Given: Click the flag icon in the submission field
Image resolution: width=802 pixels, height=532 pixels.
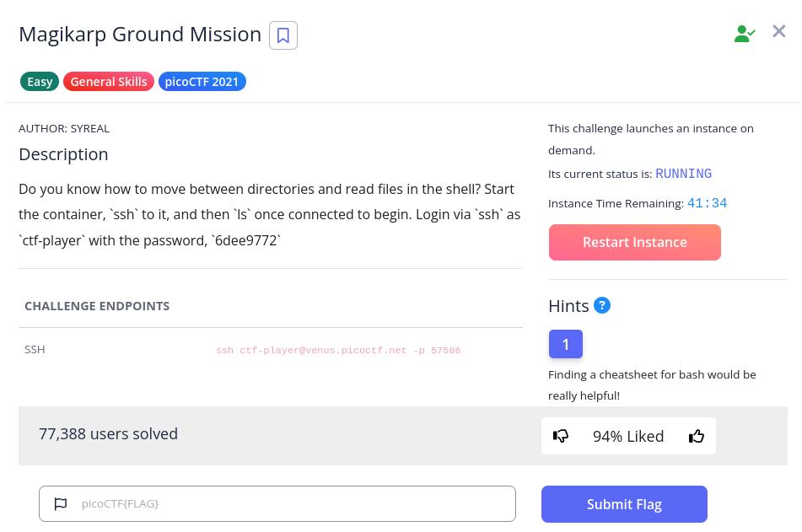Looking at the screenshot, I should (x=60, y=503).
